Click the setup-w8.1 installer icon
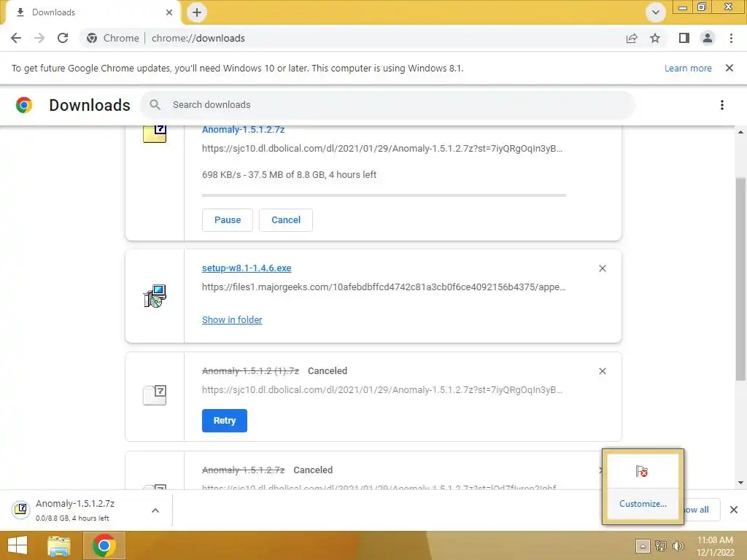Viewport: 747px width, 560px height. (155, 296)
